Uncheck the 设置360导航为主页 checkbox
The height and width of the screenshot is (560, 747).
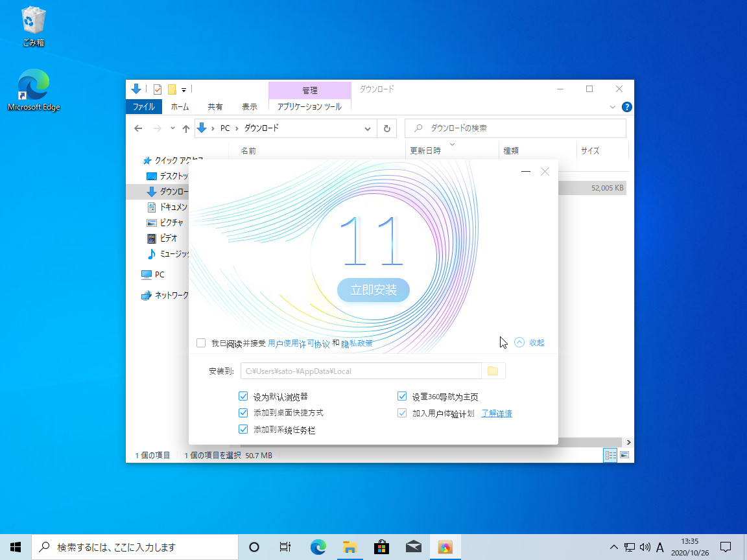(402, 397)
